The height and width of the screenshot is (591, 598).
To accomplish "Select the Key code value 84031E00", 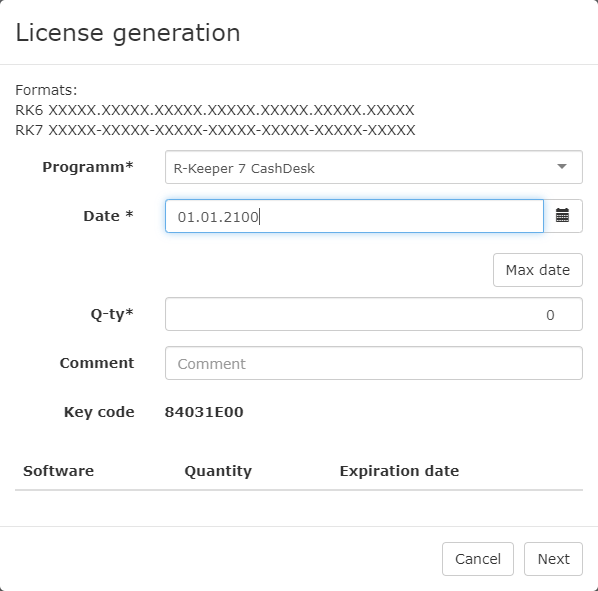I will click(x=204, y=412).
